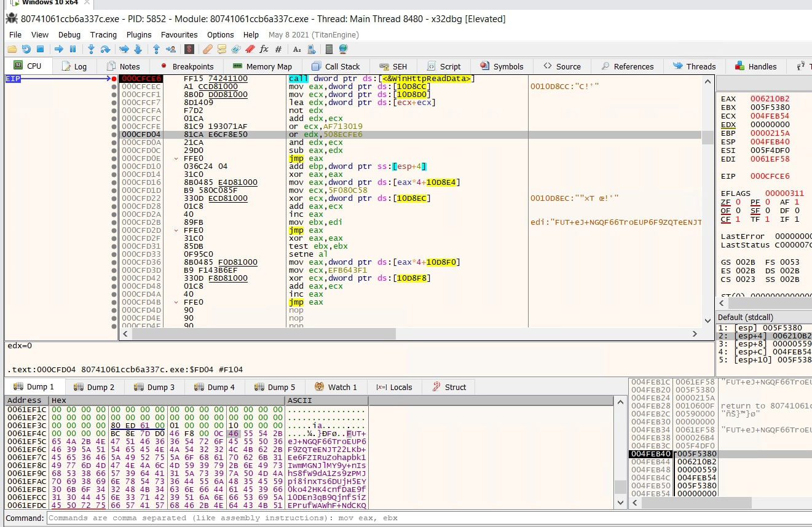Screen dimensions: 812x527
Task: Click the Pause execution toolbar icon
Action: 73,49
